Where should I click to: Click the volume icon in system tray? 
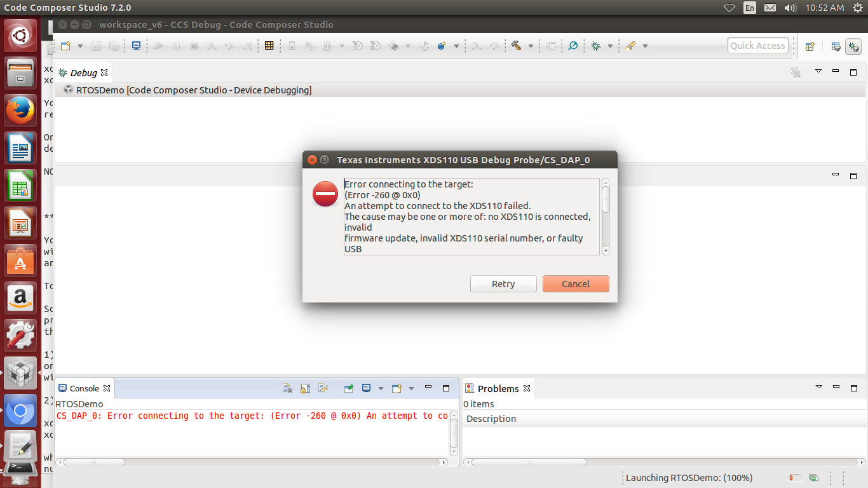tap(790, 8)
